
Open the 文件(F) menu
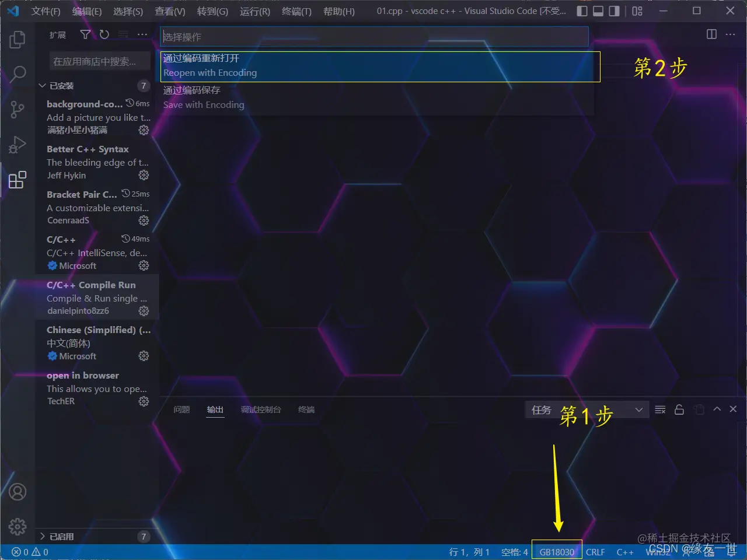46,11
